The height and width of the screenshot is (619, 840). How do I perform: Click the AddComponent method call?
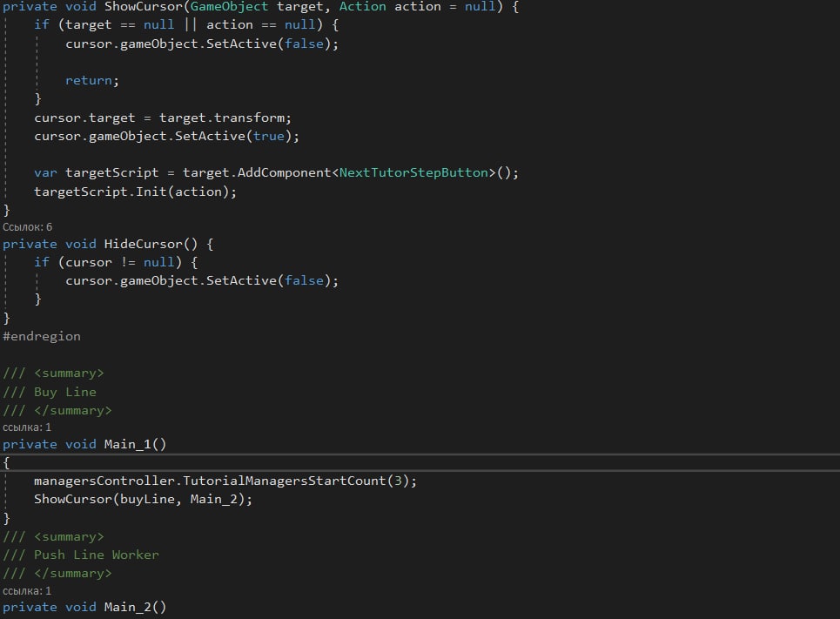(x=285, y=172)
